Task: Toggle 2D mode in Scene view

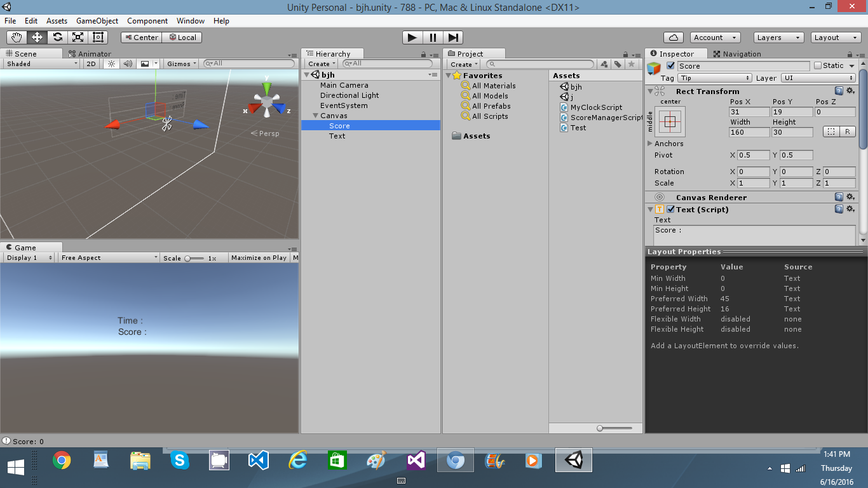Action: click(x=92, y=64)
